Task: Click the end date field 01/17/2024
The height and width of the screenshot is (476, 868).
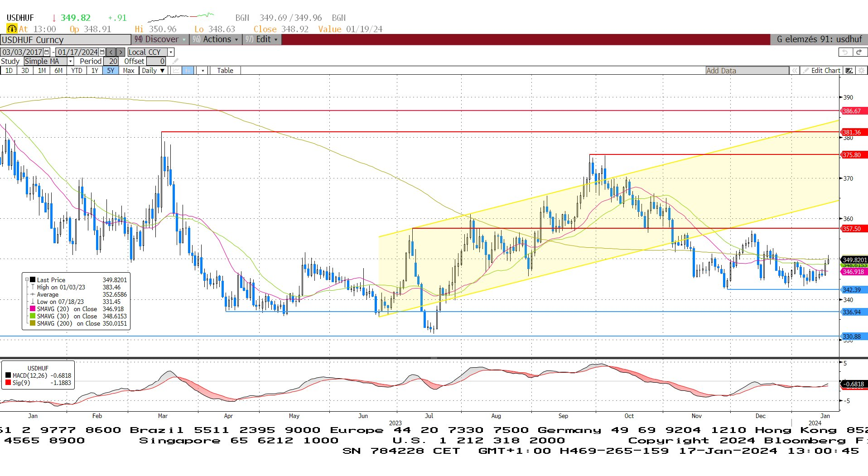Action: (x=77, y=52)
